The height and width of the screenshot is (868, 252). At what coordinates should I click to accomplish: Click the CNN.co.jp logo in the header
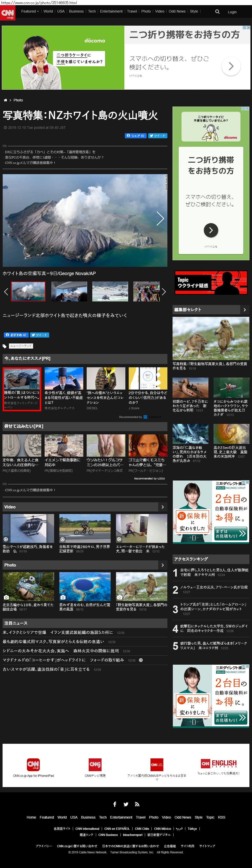tap(7, 13)
